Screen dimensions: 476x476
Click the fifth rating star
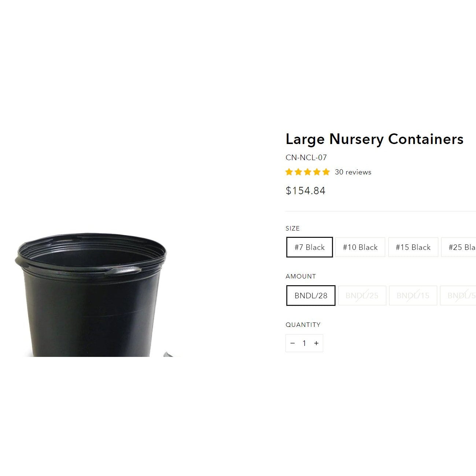point(326,172)
